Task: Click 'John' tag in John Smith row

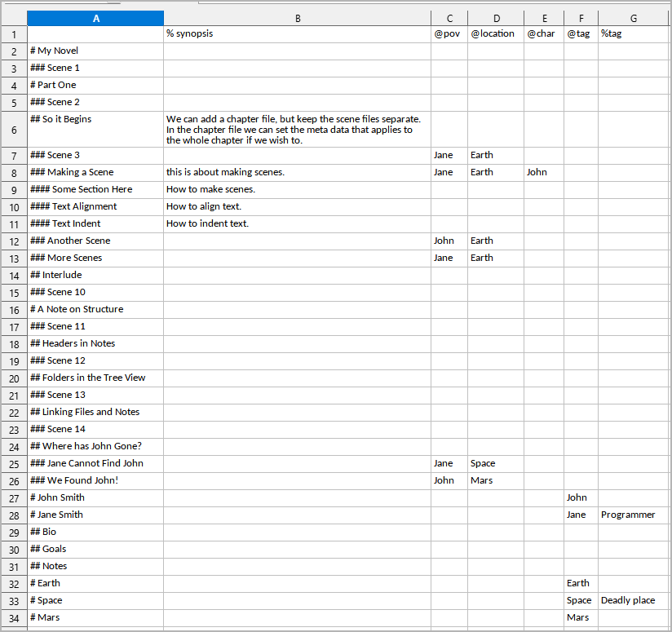Action: (581, 499)
